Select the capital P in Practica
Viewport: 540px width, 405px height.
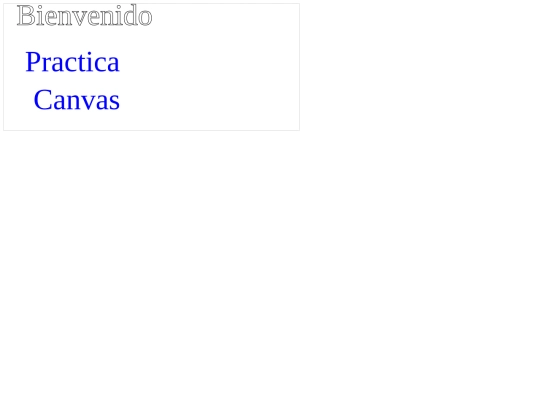[x=32, y=62]
